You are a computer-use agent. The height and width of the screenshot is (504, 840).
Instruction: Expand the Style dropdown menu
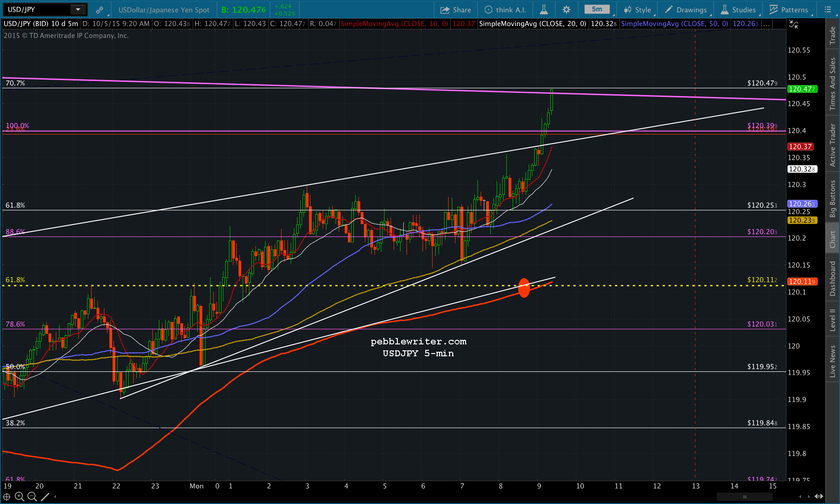coord(637,10)
